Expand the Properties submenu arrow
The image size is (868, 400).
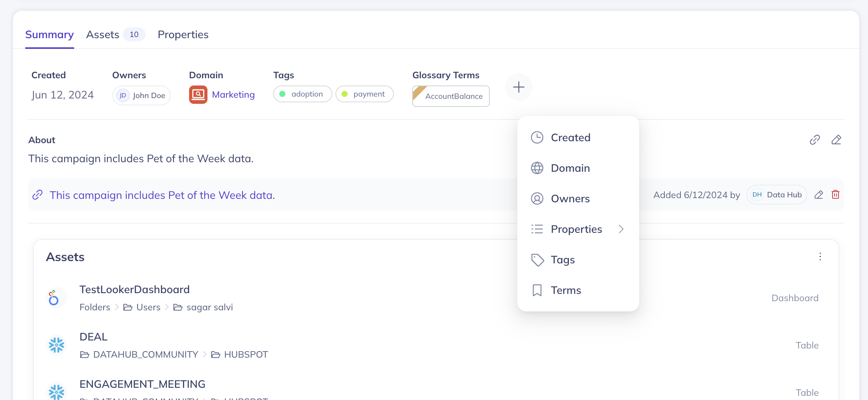[x=621, y=229]
